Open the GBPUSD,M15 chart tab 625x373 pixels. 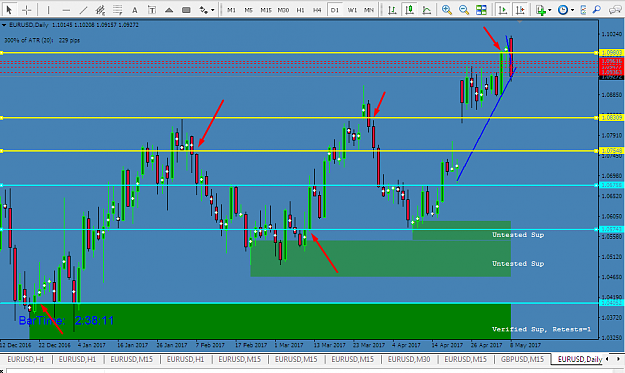point(522,359)
